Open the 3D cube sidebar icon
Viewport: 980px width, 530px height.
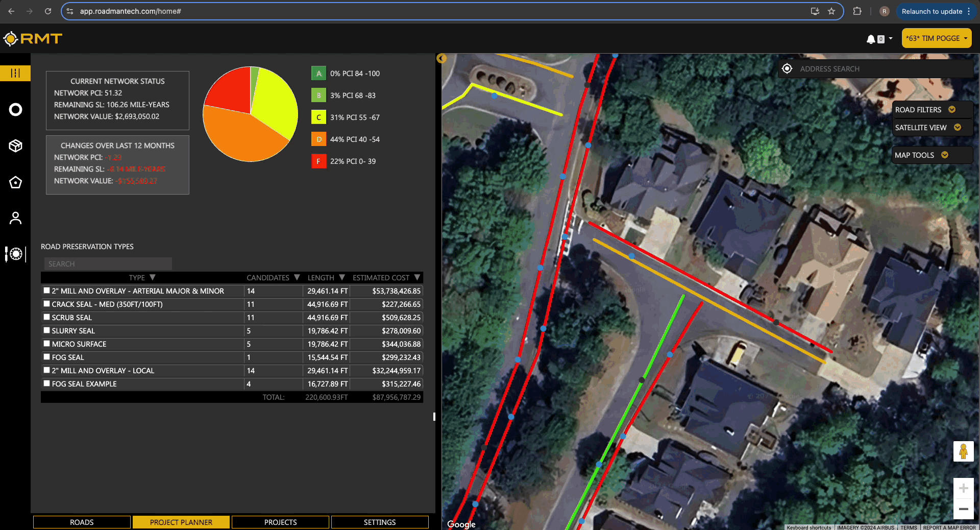point(15,146)
